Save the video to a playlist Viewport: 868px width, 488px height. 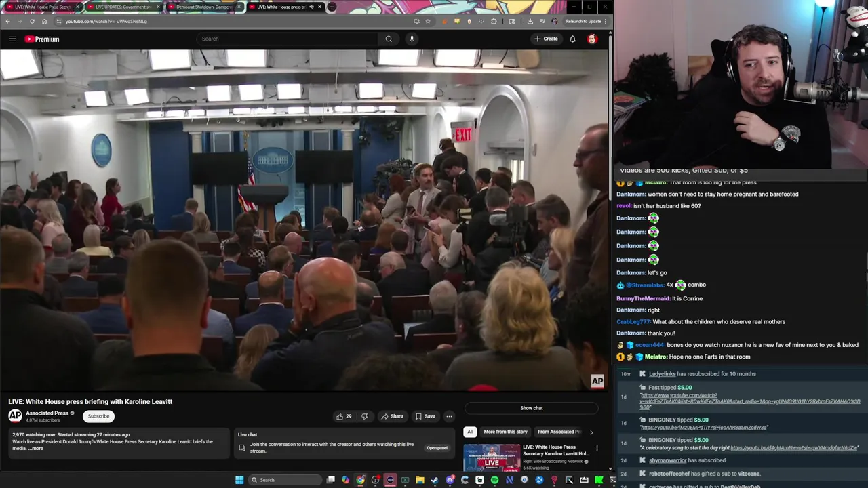point(425,416)
